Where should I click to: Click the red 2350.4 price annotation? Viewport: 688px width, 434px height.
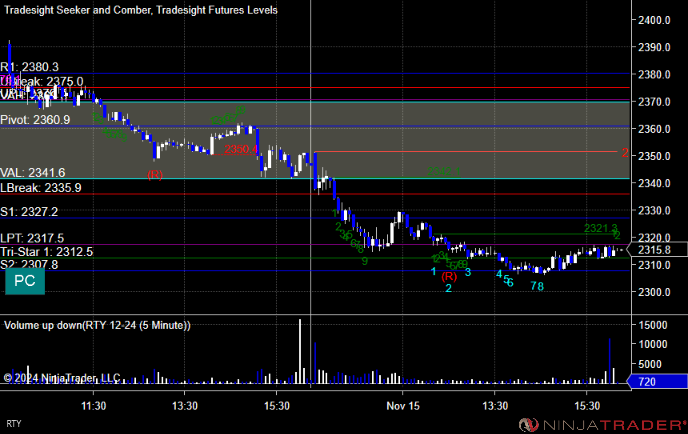pyautogui.click(x=241, y=149)
